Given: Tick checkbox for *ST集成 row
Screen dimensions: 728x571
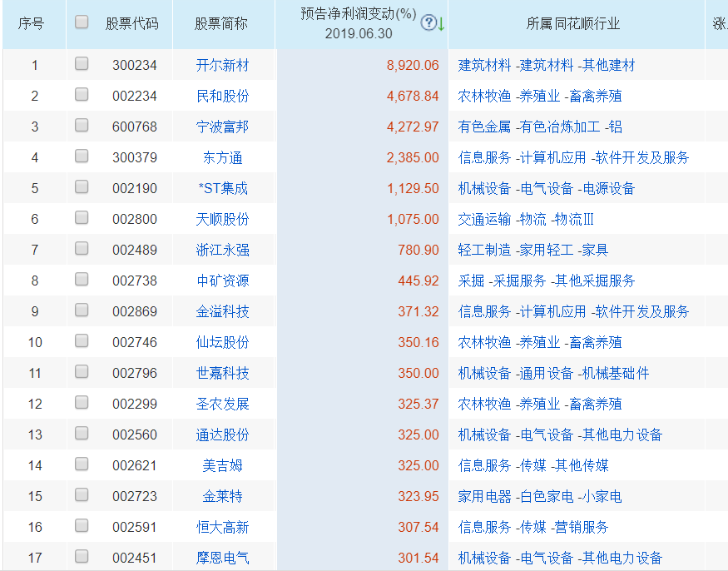Looking at the screenshot, I should pos(82,186).
